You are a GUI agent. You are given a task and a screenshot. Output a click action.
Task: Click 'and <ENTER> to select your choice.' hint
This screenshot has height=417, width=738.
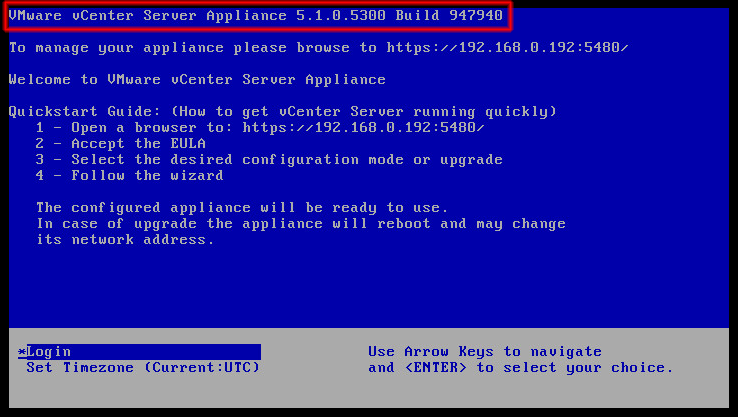[x=521, y=368]
